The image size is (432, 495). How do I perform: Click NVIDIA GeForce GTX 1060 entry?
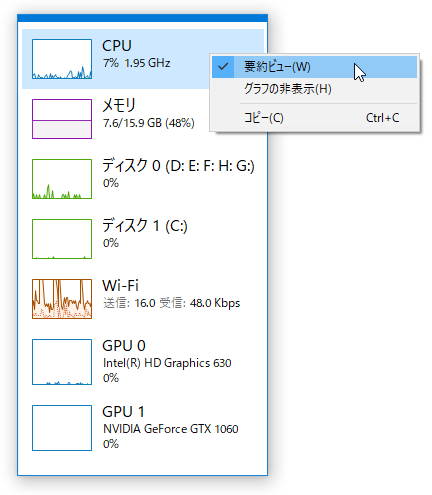click(171, 429)
